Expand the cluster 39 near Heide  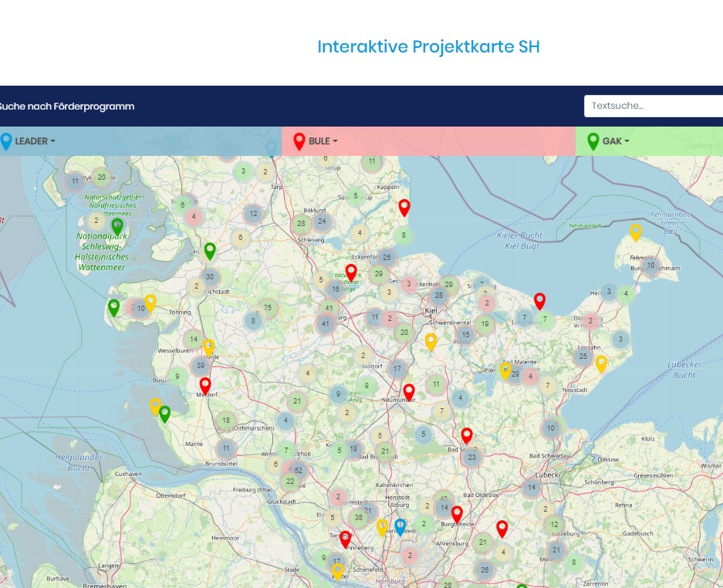pos(201,366)
